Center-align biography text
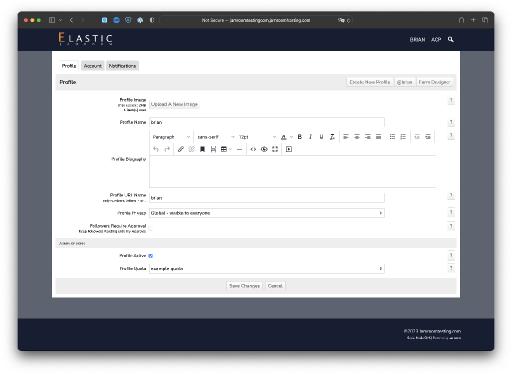Image resolution: width=512 pixels, height=374 pixels. pos(357,137)
